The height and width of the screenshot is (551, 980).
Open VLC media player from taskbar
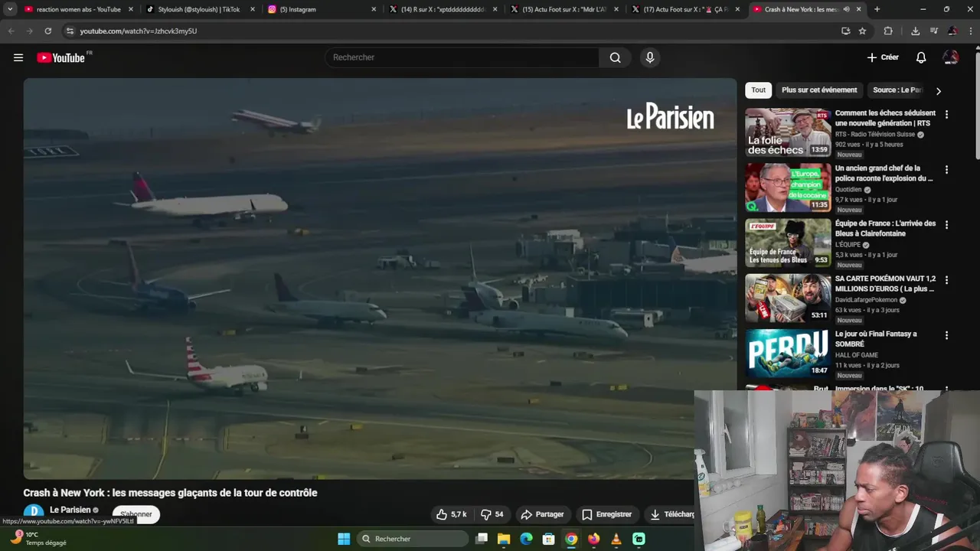coord(616,539)
